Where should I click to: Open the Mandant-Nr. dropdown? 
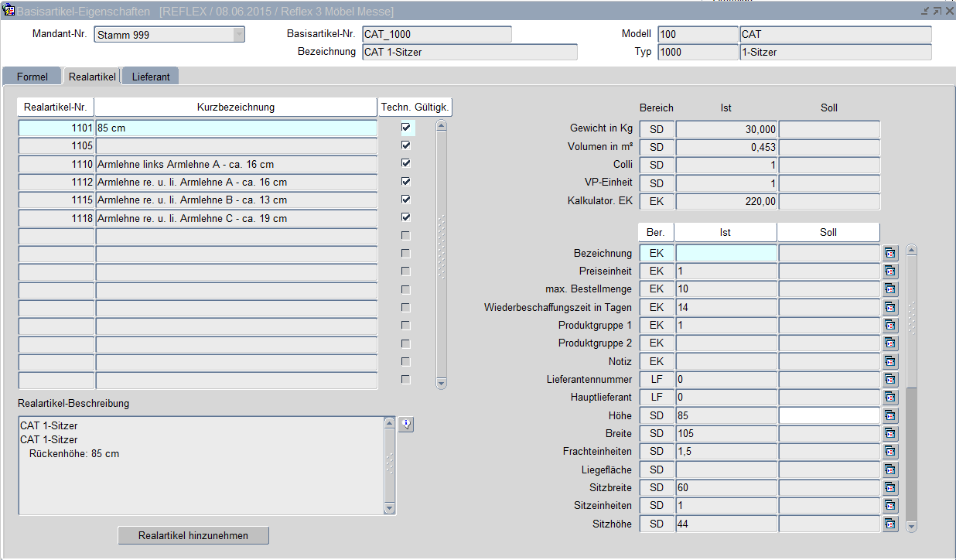tap(238, 35)
